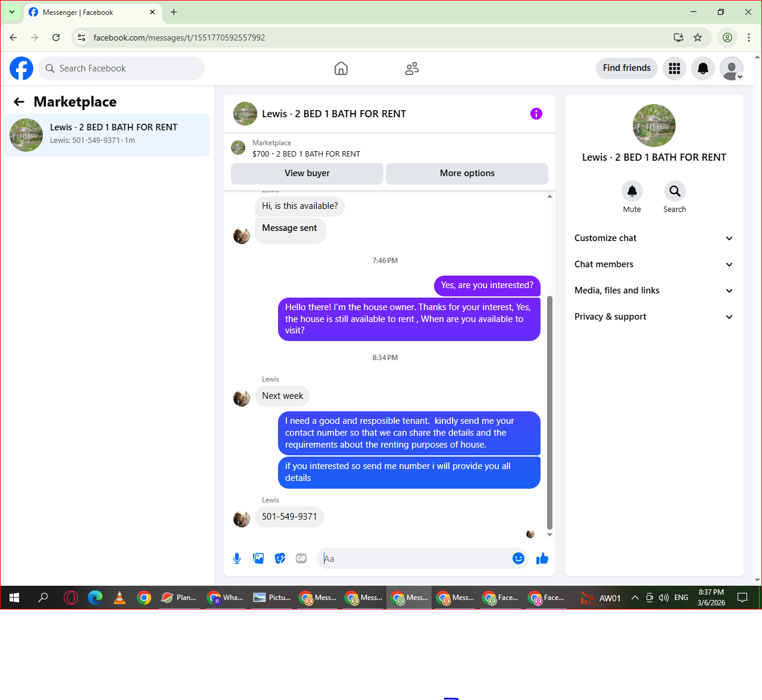Open the account profile avatar menu
Viewport: 762px width, 700px height.
(732, 68)
